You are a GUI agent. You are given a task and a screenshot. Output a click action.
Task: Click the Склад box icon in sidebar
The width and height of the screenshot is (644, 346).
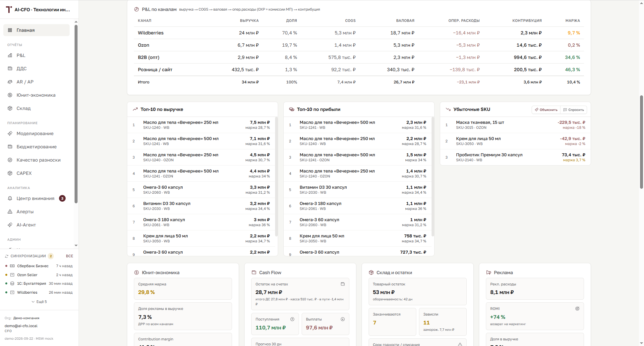[x=10, y=108]
